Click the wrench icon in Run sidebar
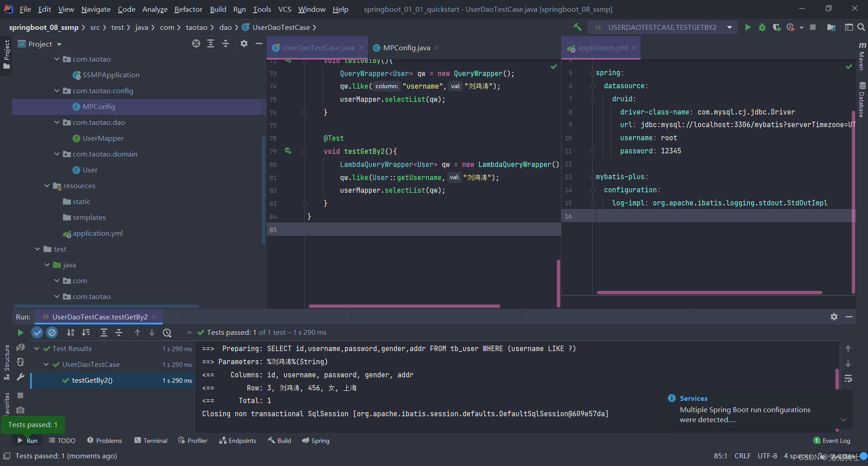The height and width of the screenshot is (466, 868). tap(20, 377)
